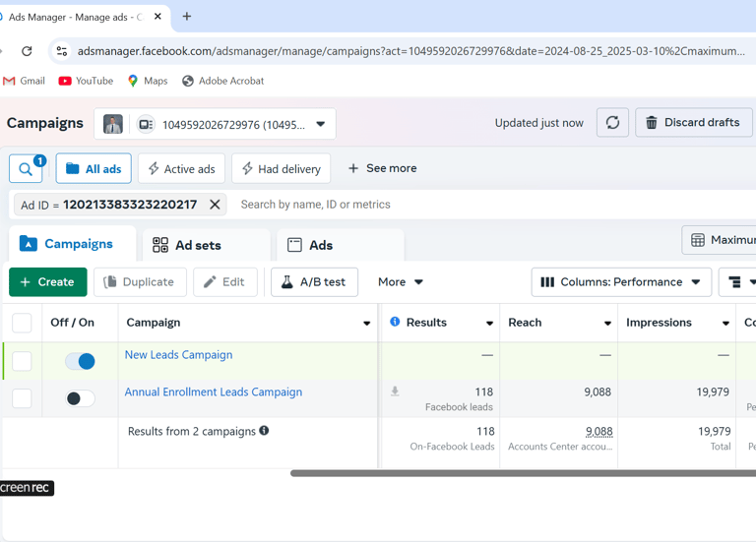
Task: Check the Annual Enrollment Leads Campaign checkbox
Action: click(22, 398)
